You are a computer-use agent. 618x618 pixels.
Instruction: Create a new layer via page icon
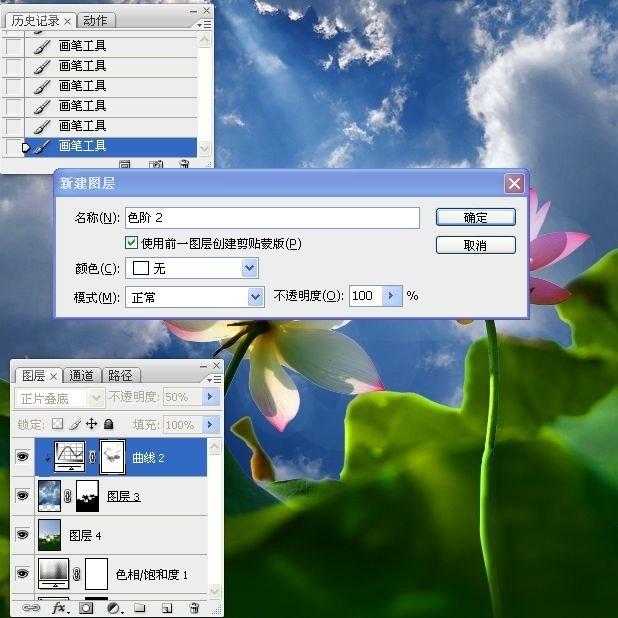166,608
